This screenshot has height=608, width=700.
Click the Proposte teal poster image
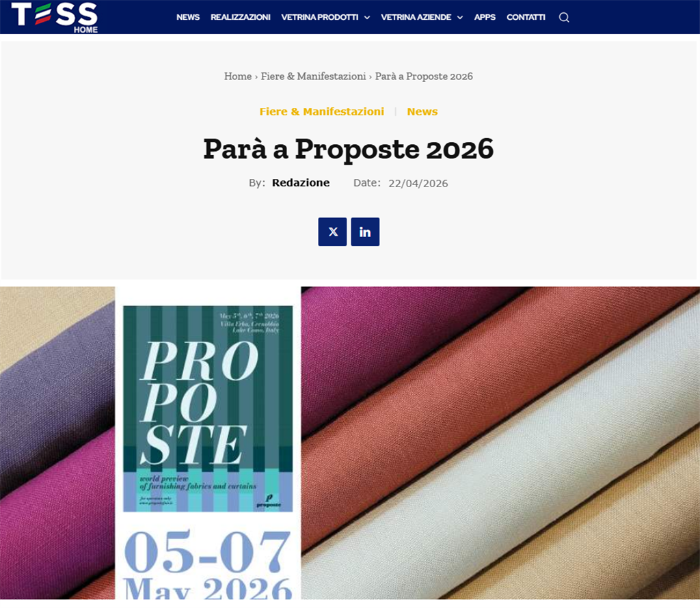pos(208,409)
